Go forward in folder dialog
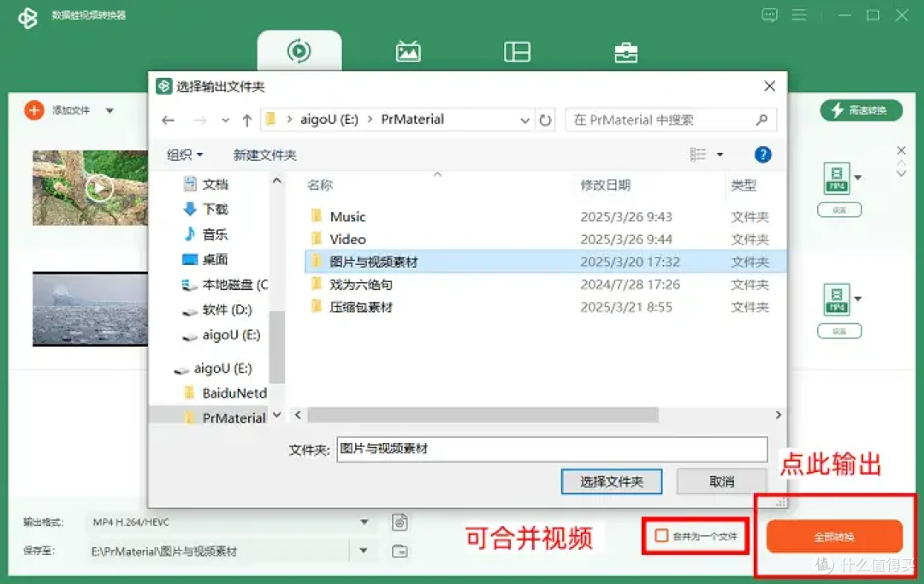The image size is (924, 584). (x=200, y=120)
